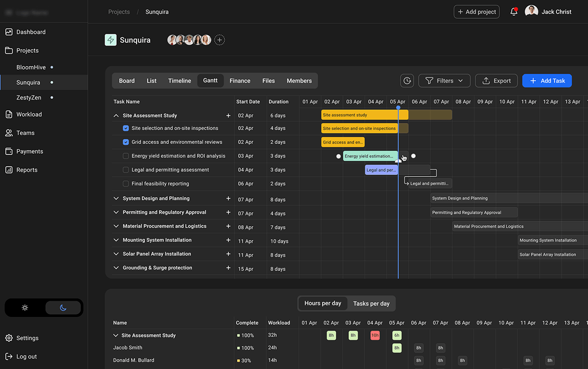Expand the System Design and Planning row
The width and height of the screenshot is (588, 369).
coord(116,199)
